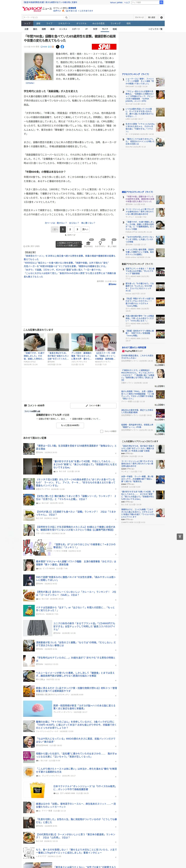Toggle the コメント非表示 checkbox
This screenshot has width=186, height=868.
[102, 431]
